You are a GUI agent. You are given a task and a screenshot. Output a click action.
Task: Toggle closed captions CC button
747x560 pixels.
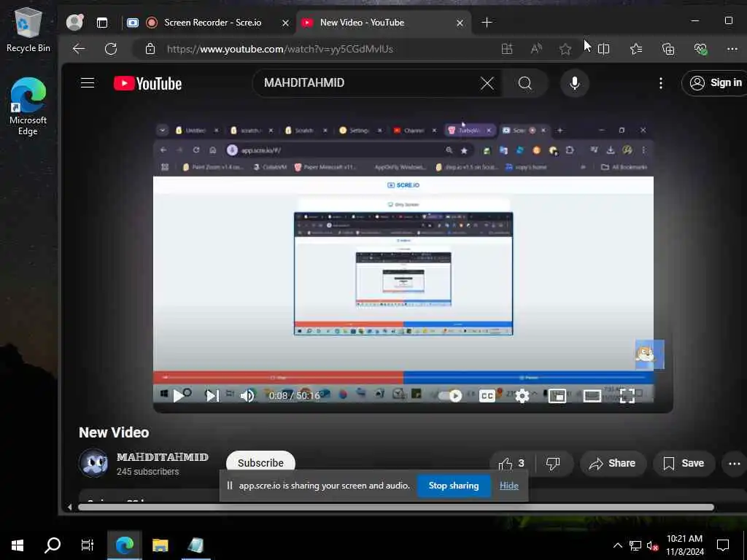[x=487, y=395]
